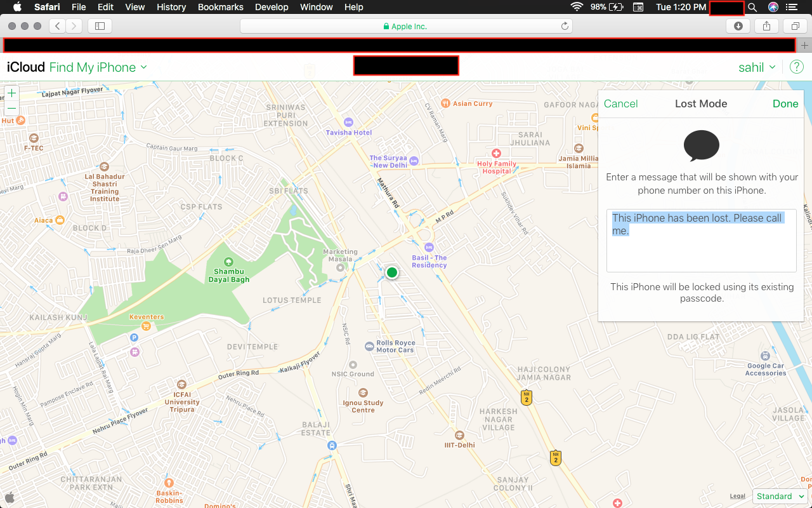Viewport: 812px width, 508px height.
Task: Click the LOTUS TEMPLE label
Action: coord(292,300)
